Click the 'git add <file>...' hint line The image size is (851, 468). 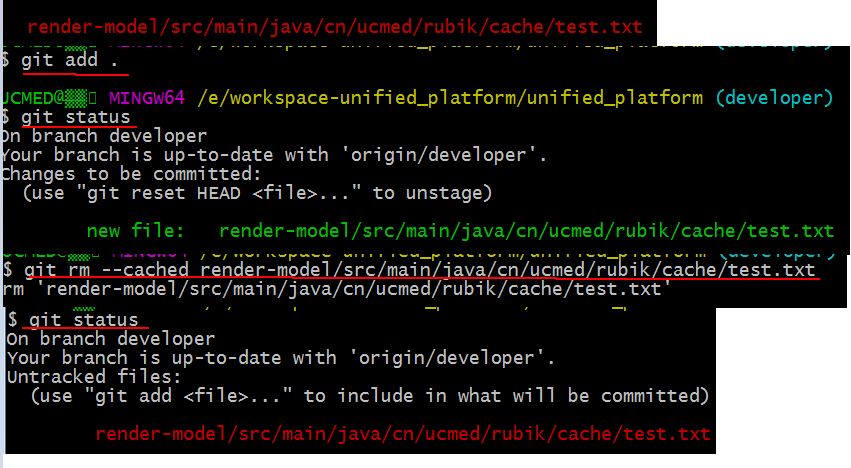pyautogui.click(x=370, y=395)
